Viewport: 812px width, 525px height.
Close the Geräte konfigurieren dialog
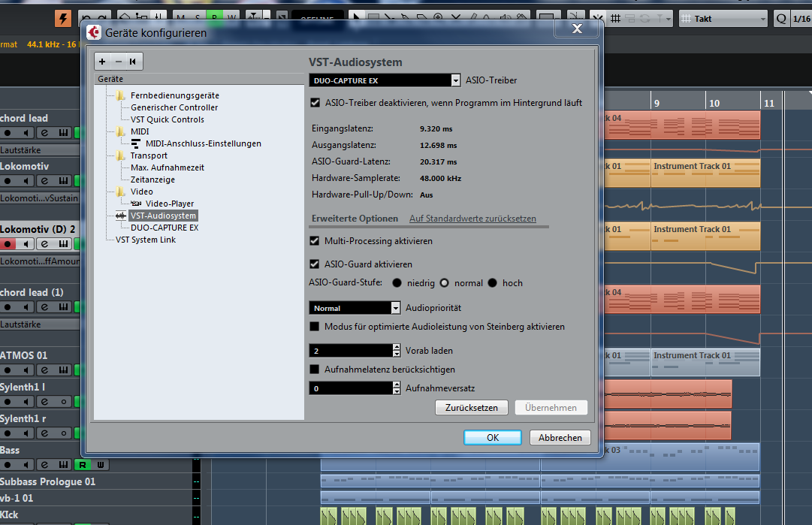(577, 29)
